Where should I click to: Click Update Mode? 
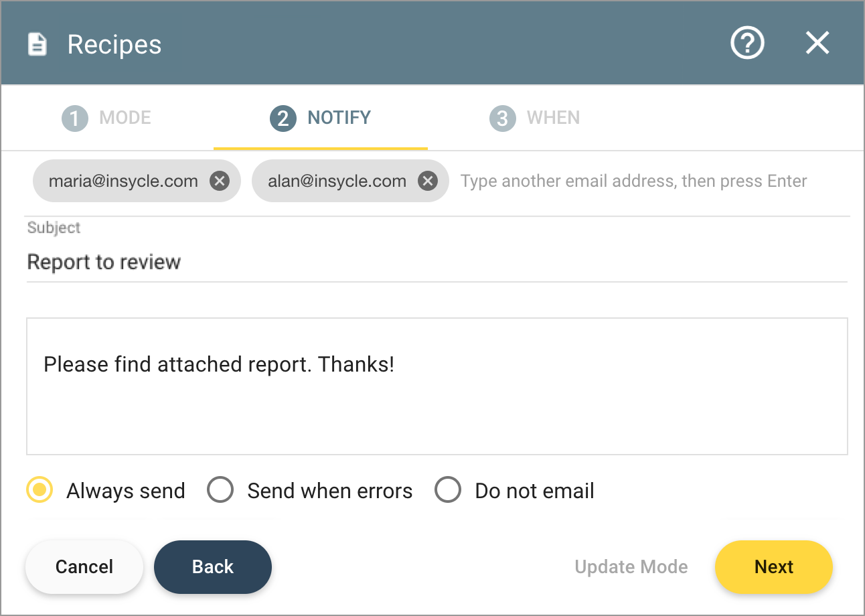(x=631, y=567)
